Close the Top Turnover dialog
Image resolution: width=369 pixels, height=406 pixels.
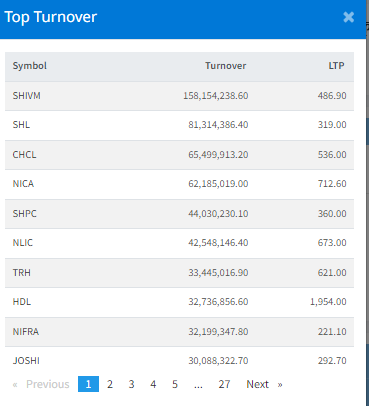click(x=348, y=17)
